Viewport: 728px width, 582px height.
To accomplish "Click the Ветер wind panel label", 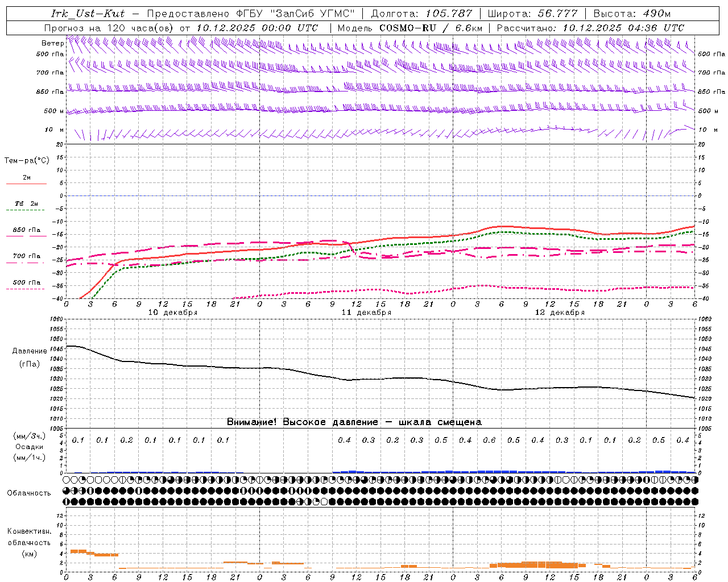I will pos(52,43).
